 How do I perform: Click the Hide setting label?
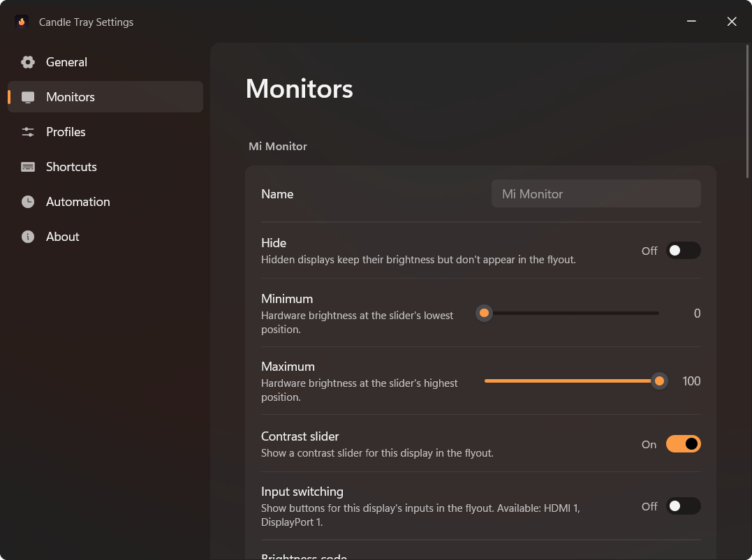[274, 243]
